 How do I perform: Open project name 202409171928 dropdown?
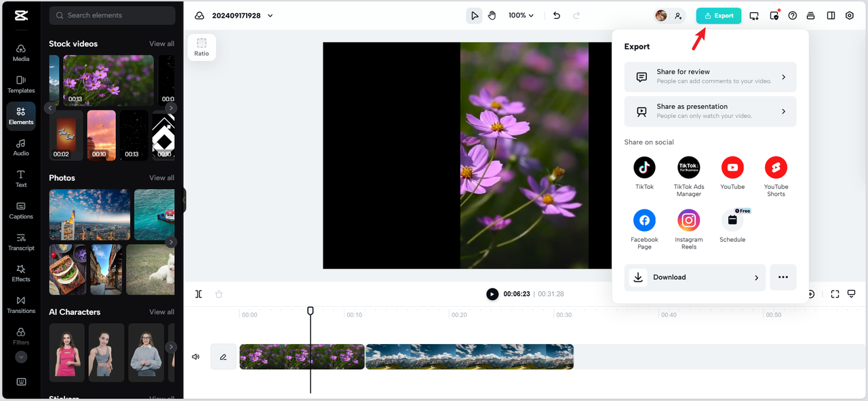pyautogui.click(x=243, y=16)
